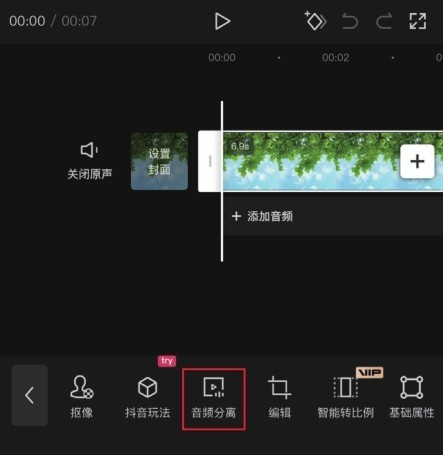
Task: Add a keyframe with the diamond icon
Action: 315,21
